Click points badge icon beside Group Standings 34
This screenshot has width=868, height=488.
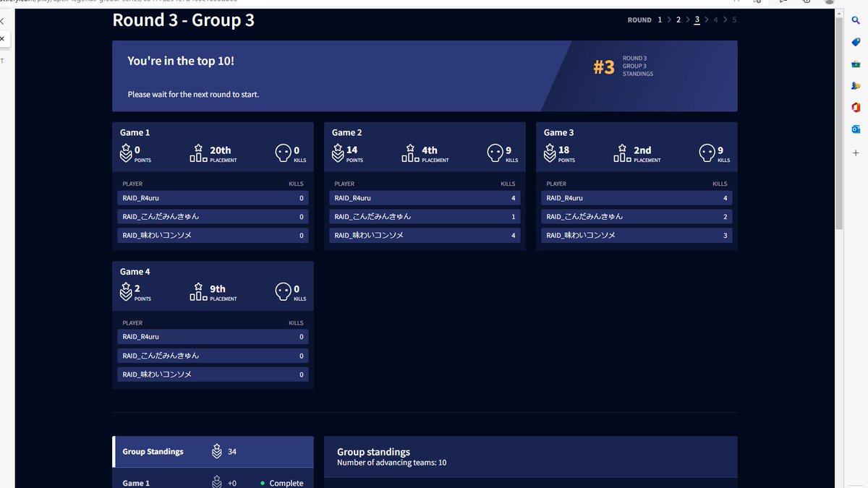[217, 451]
